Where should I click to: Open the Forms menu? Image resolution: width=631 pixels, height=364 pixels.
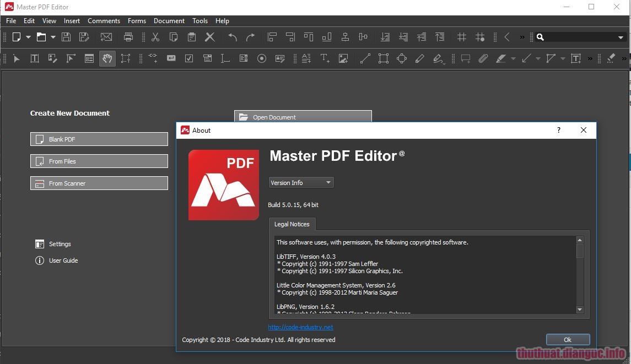point(137,21)
